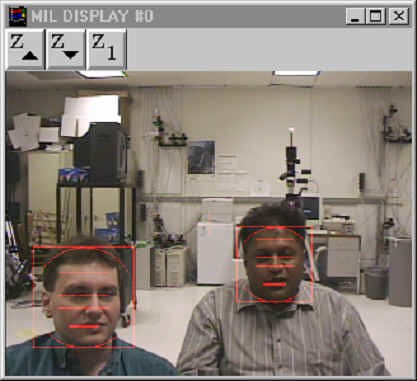Screen dimensions: 417x381
Task: Zoom in with the Z up-arrow button
Action: [25, 49]
